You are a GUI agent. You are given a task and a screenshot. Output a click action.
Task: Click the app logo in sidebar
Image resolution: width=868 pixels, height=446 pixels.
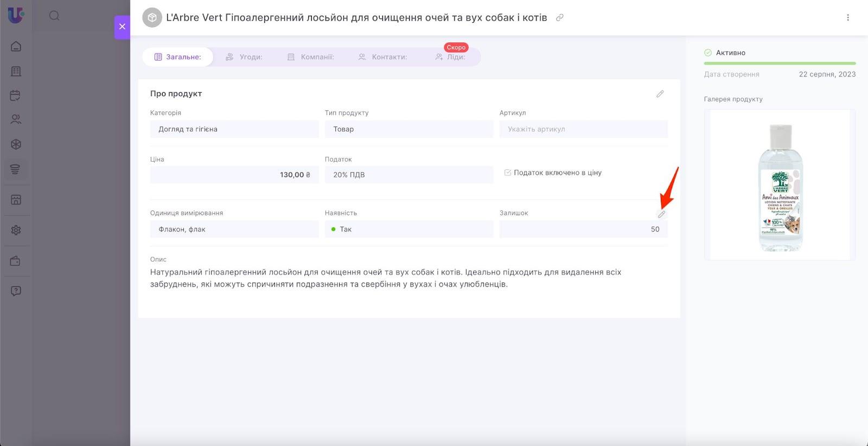click(x=16, y=15)
